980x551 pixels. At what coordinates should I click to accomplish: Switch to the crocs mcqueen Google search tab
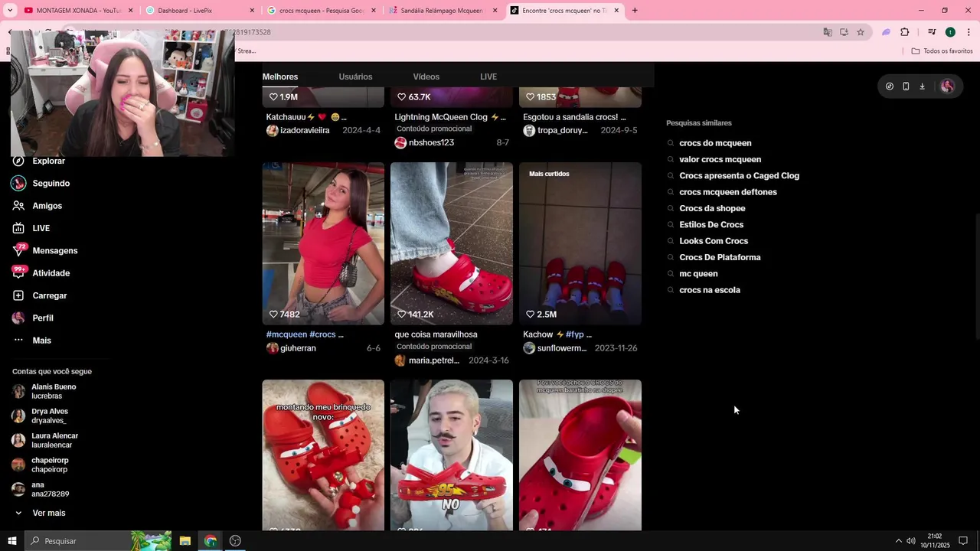pyautogui.click(x=321, y=11)
